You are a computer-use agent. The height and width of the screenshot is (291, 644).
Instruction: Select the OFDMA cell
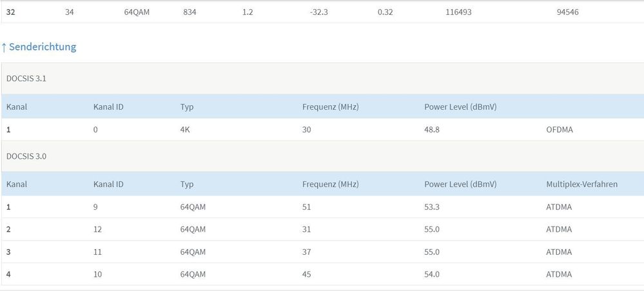pyautogui.click(x=559, y=130)
